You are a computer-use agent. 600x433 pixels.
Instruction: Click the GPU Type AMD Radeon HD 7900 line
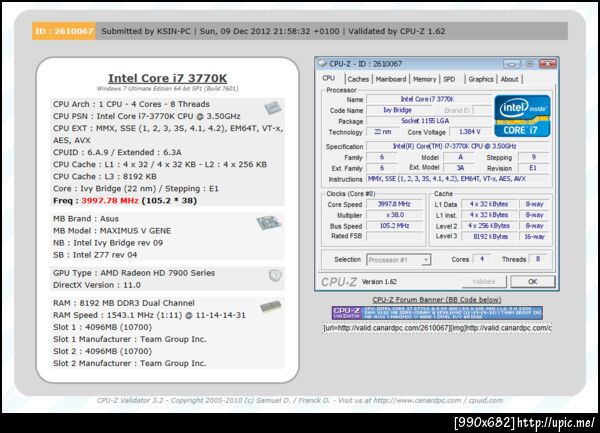134,273
